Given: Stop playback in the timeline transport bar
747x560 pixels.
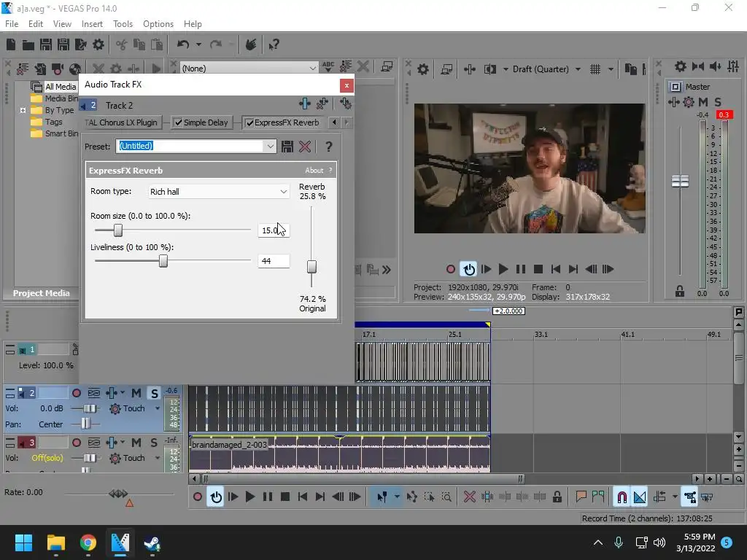Looking at the screenshot, I should (285, 497).
